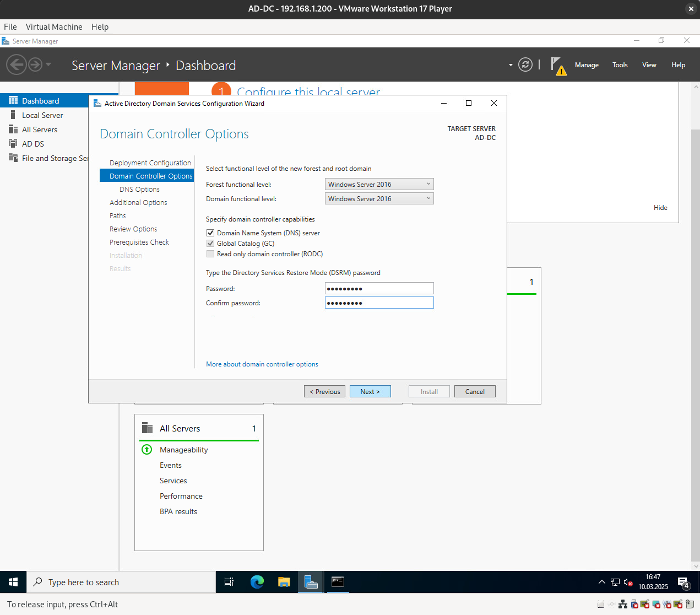700x615 pixels.
Task: Click the green Manageability status icon
Action: tap(147, 450)
